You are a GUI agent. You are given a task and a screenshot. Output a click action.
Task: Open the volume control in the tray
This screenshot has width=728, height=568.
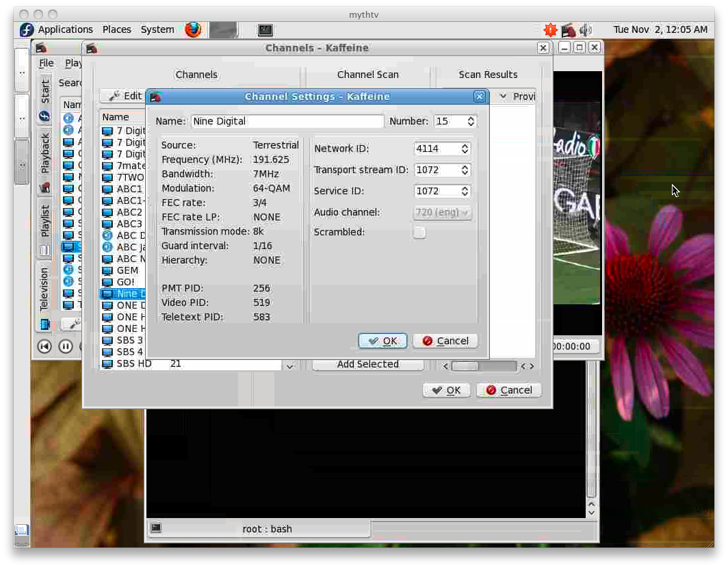pos(585,29)
